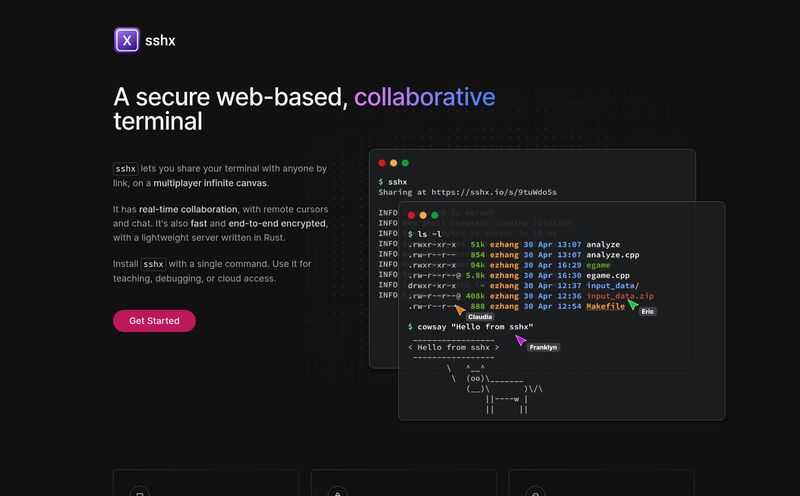800x496 pixels.
Task: Click the red dot in back terminal window
Action: pos(382,163)
